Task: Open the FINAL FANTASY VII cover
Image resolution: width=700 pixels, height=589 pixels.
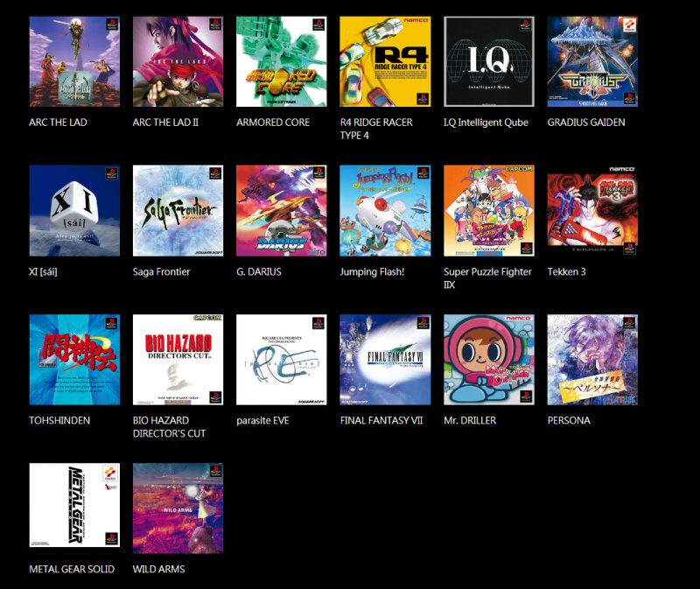Action: 385,360
